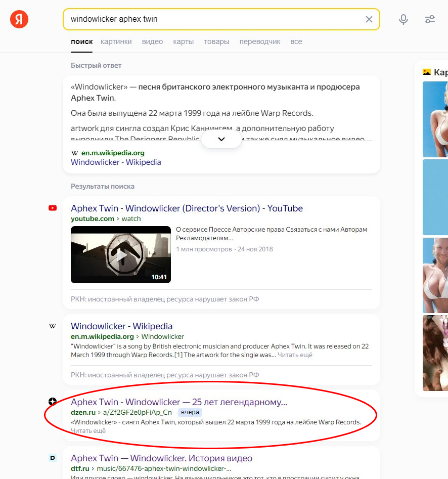Open the dzen.ru 25 лет легендарному result
Viewport: 448px width, 479px height.
(179, 402)
